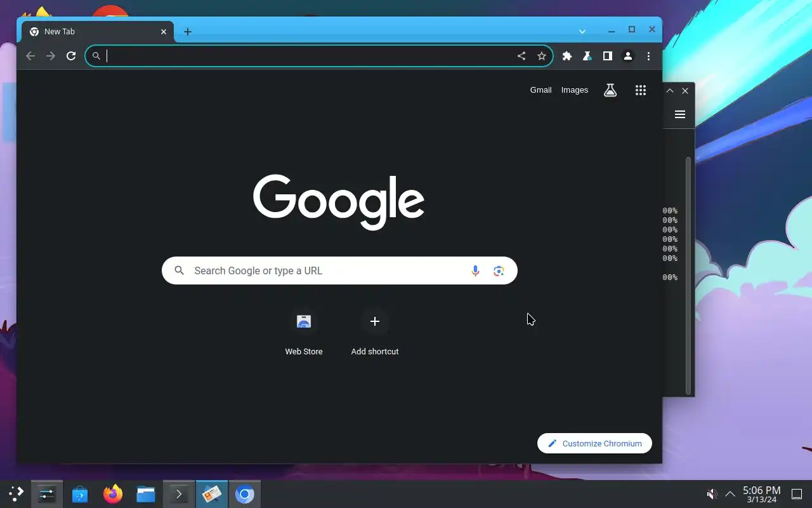
Task: Open the Dolphin file manager
Action: [x=146, y=494]
